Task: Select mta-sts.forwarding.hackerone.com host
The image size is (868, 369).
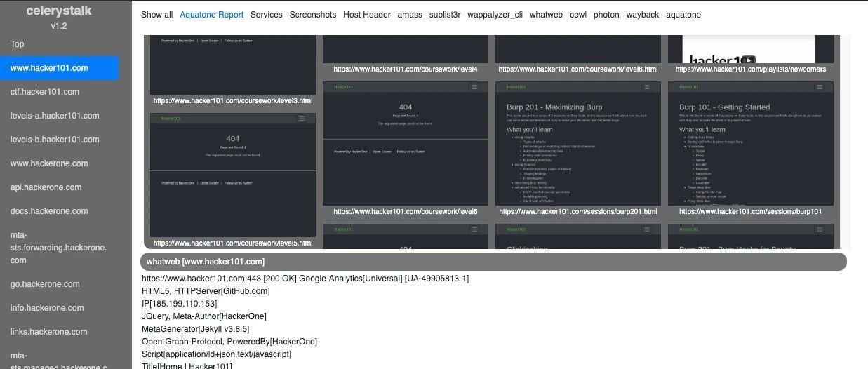Action: [60, 248]
